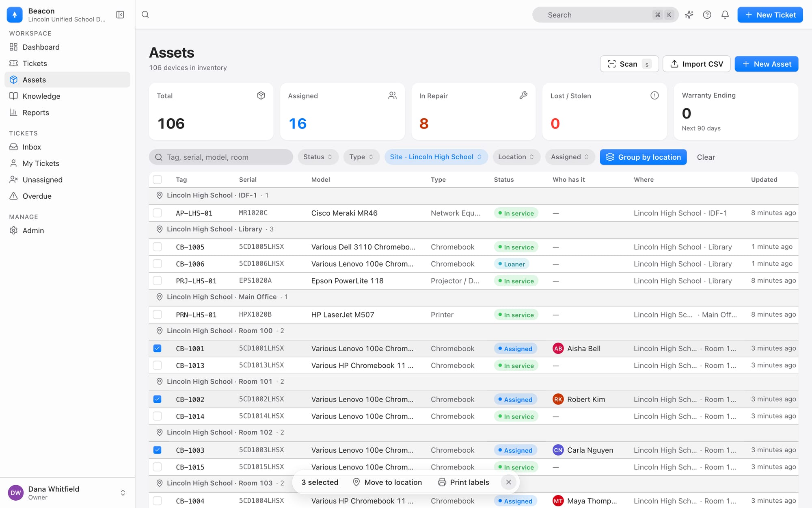Check the CB-1014 row checkbox

[x=158, y=416]
